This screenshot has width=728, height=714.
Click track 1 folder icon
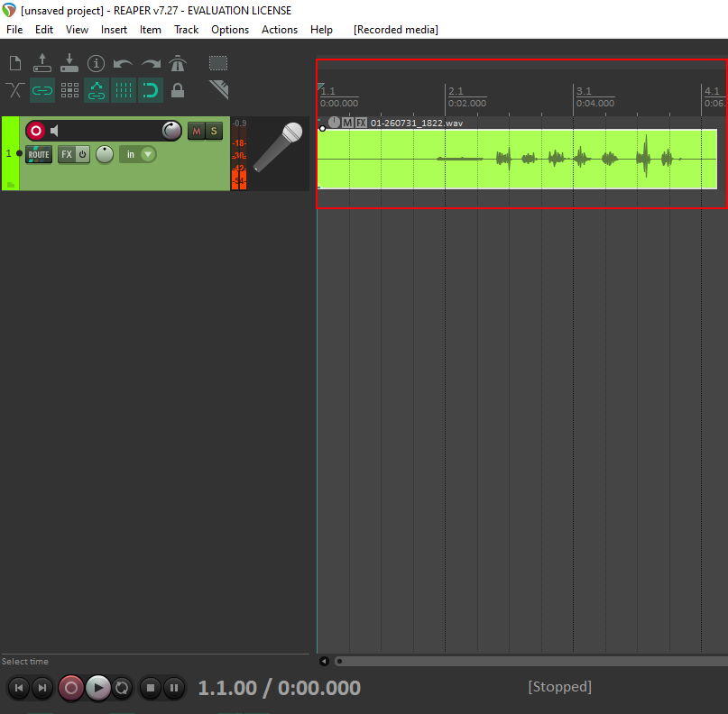pyautogui.click(x=11, y=185)
